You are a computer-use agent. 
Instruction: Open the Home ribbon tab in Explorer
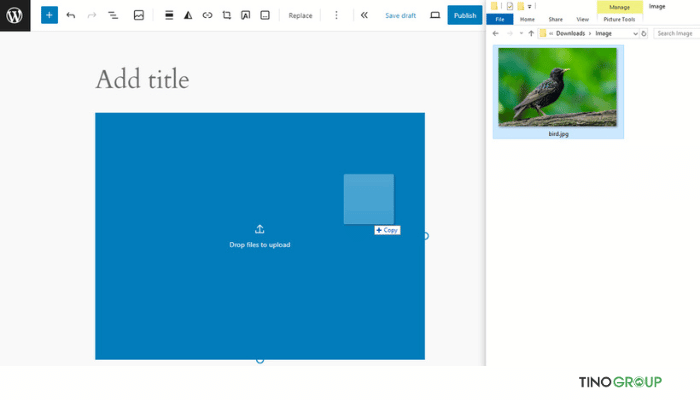(527, 19)
